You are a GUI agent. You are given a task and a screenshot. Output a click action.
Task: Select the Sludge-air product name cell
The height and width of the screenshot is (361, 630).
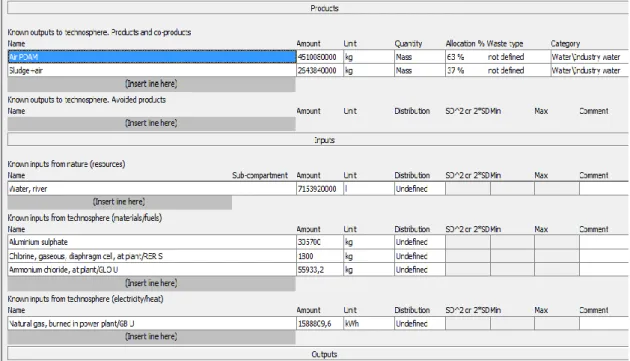[x=152, y=70]
